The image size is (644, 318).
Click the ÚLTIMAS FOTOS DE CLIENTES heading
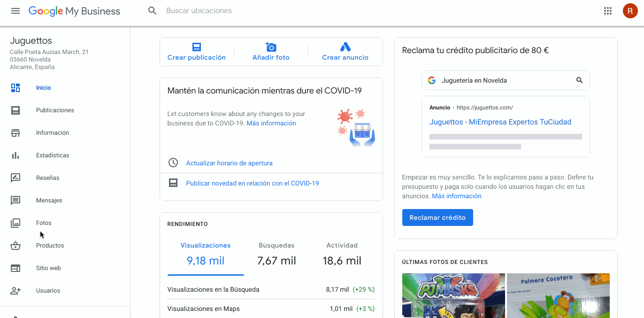tap(445, 262)
